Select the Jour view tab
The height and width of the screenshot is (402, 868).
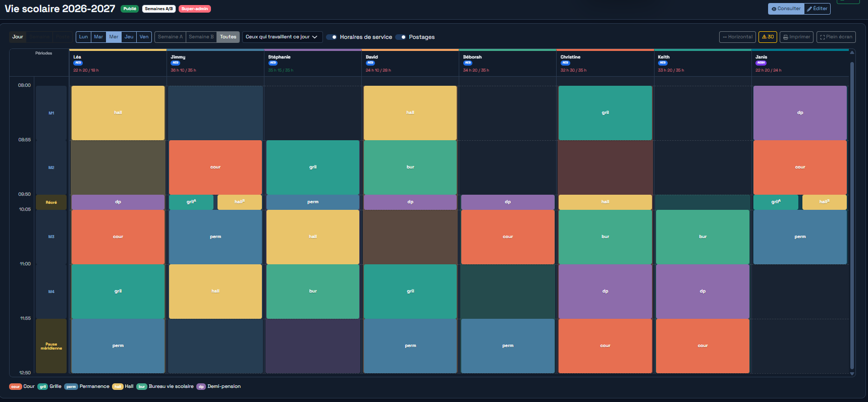18,37
